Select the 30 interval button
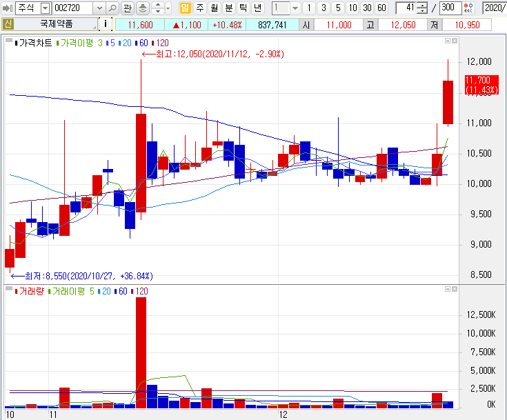This screenshot has width=507, height=420. [367, 8]
